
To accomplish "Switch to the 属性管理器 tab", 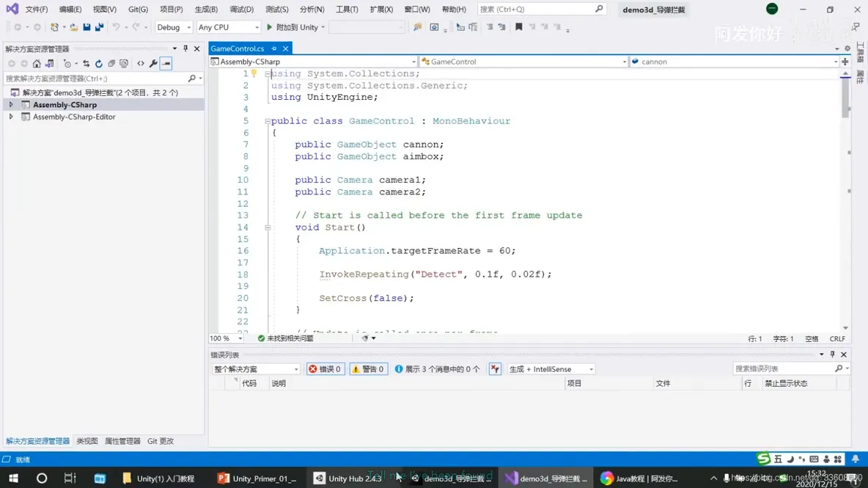I will pos(122,441).
